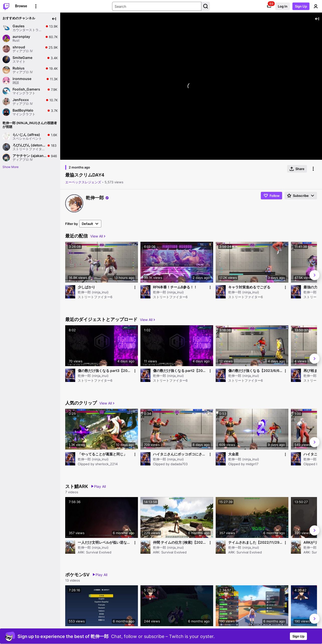Focus the Search input field
The image size is (322, 644).
coord(157,6)
